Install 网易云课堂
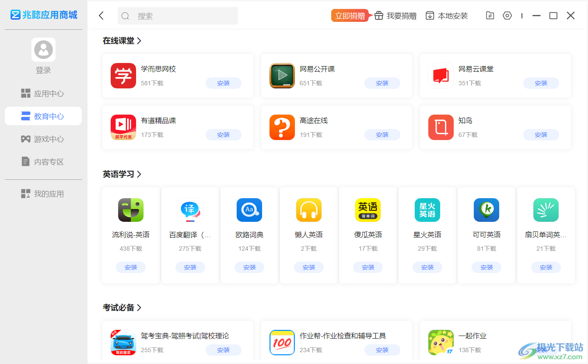The image size is (588, 364). click(x=541, y=83)
